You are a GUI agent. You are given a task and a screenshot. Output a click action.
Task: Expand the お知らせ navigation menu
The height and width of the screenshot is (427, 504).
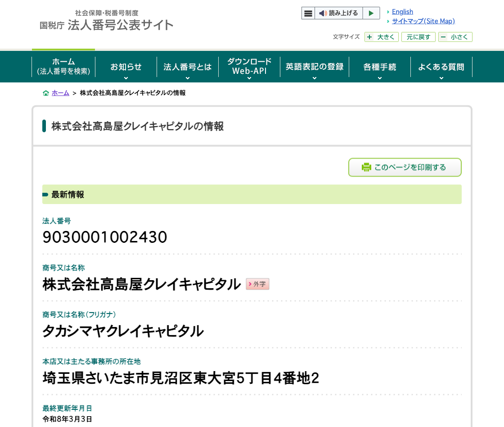point(126,67)
